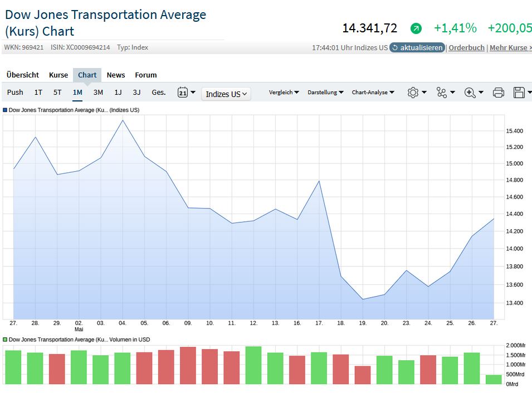Click the red volume bar for 09.

(188, 365)
